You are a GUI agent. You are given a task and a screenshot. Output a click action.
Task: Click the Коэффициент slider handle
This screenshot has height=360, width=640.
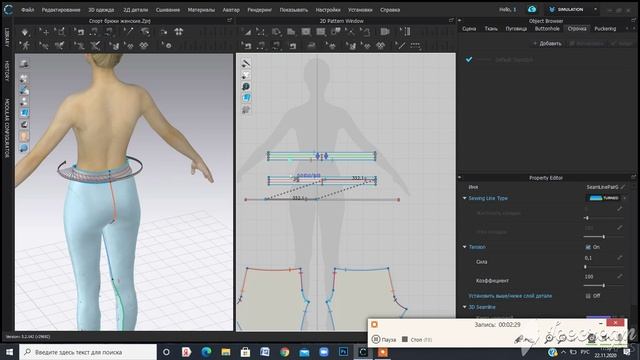[604, 285]
